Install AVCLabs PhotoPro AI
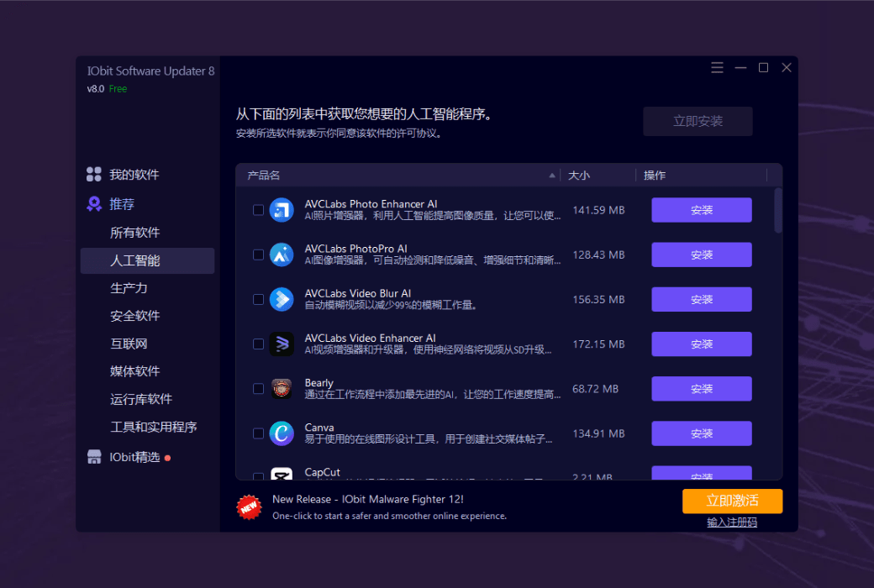The image size is (874, 588). click(x=701, y=255)
